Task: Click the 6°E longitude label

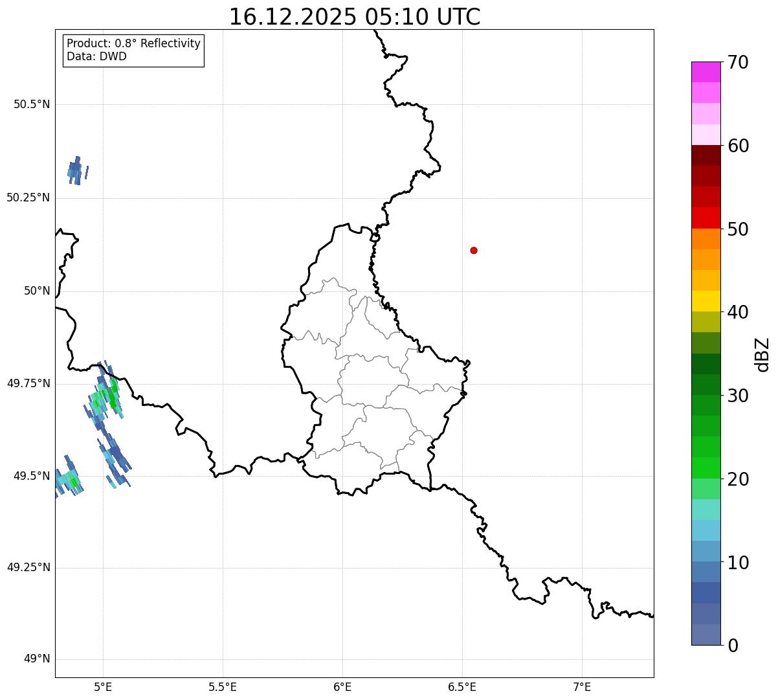Action: tap(342, 686)
